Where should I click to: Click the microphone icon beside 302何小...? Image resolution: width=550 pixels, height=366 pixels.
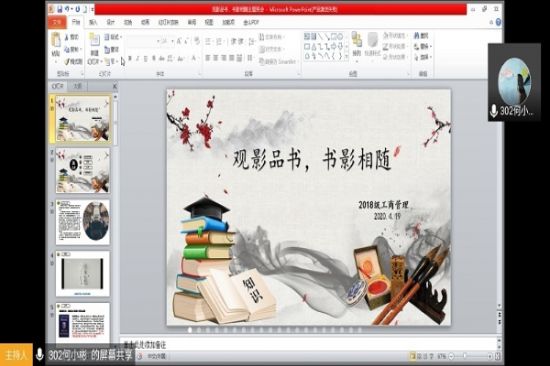pyautogui.click(x=494, y=111)
